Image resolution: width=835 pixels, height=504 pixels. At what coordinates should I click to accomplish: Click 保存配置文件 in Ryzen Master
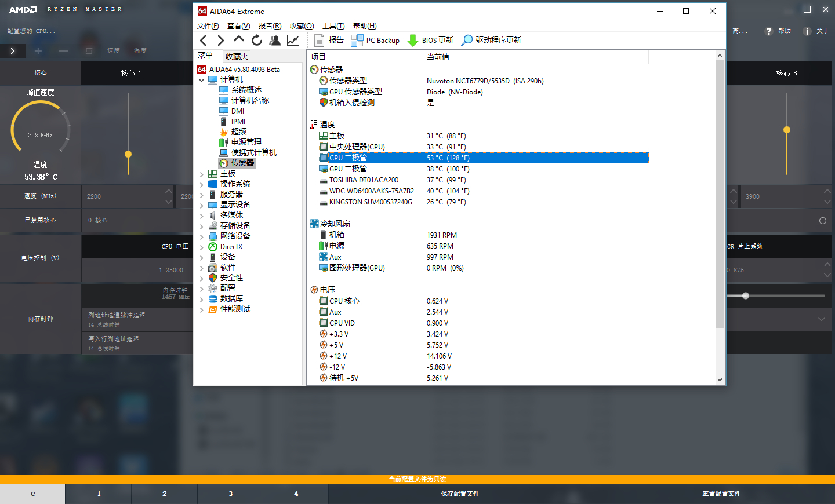click(x=460, y=494)
